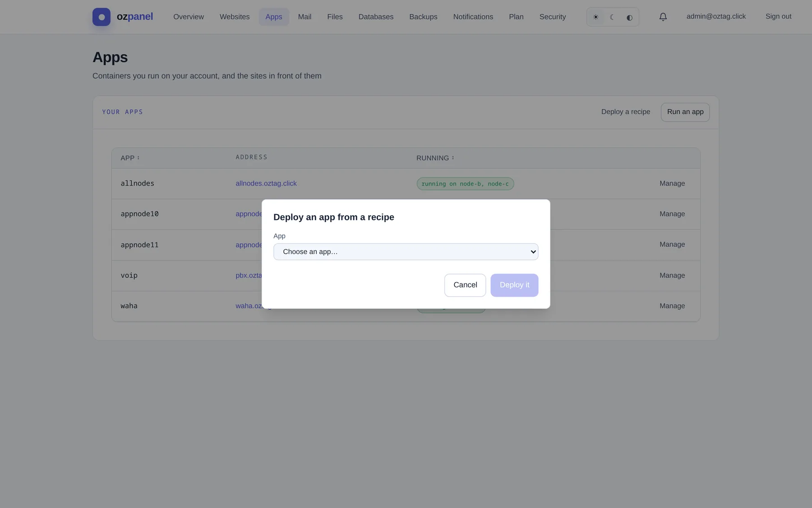This screenshot has width=812, height=508.
Task: Select the voip app name
Action: coord(129,275)
